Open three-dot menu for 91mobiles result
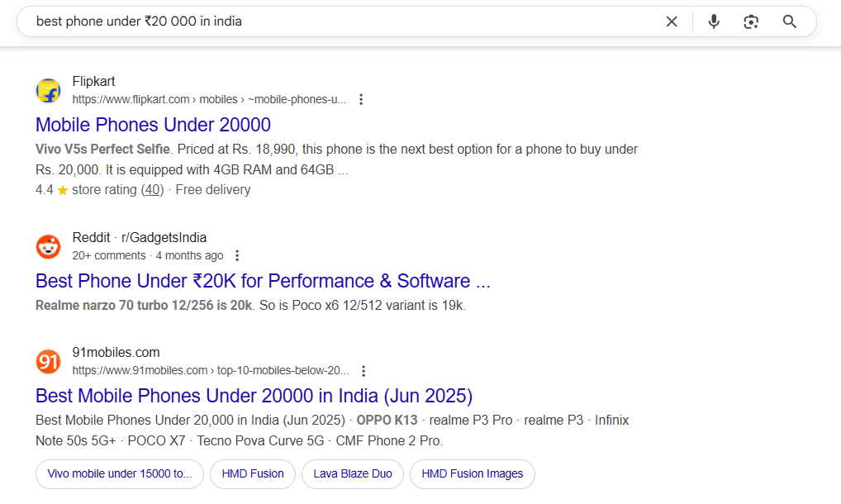841x504 pixels. (x=363, y=370)
